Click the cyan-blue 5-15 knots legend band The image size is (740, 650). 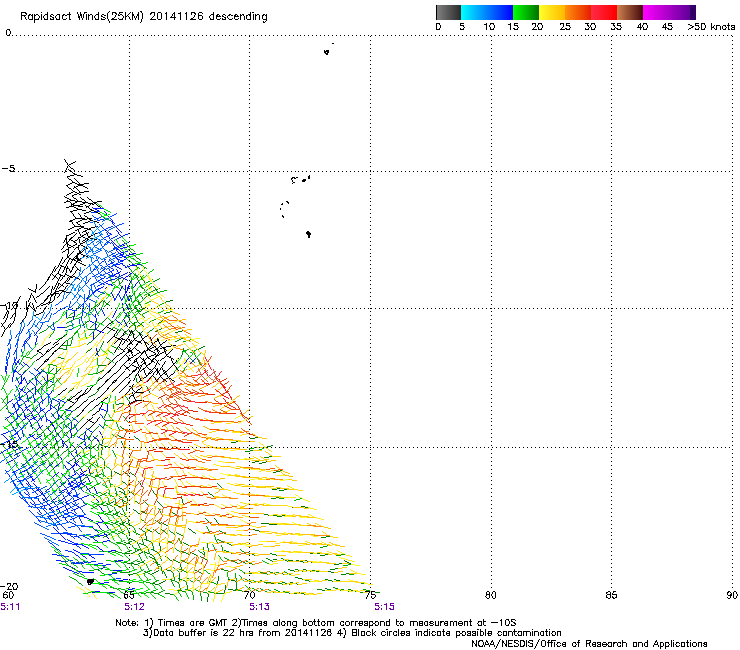point(487,12)
